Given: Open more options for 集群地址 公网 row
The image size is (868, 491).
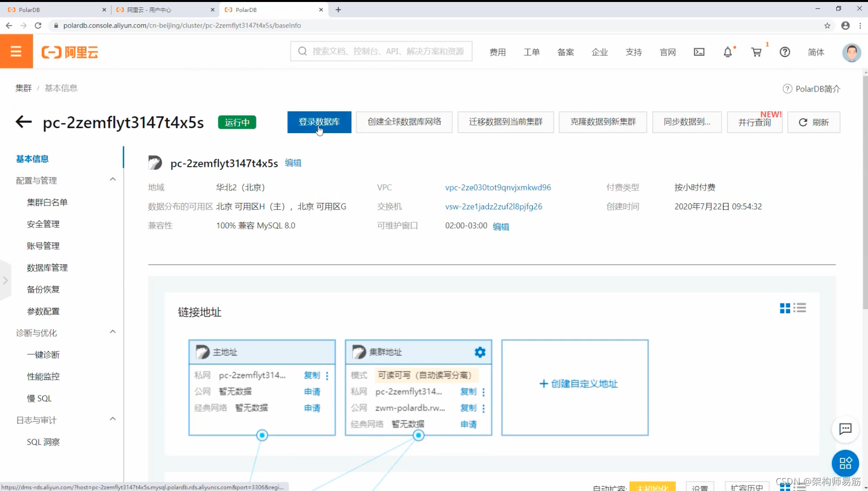Looking at the screenshot, I should 483,408.
